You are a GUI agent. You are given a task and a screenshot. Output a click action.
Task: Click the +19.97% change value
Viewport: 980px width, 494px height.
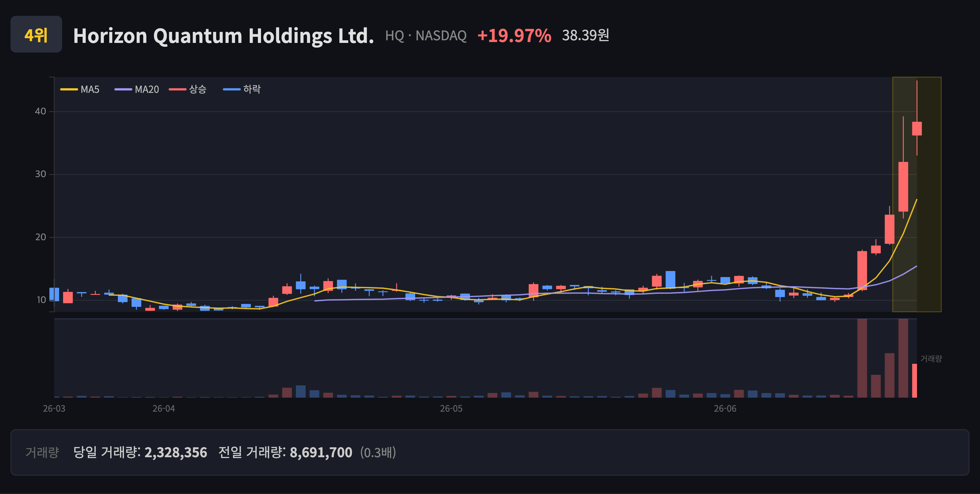pos(514,35)
